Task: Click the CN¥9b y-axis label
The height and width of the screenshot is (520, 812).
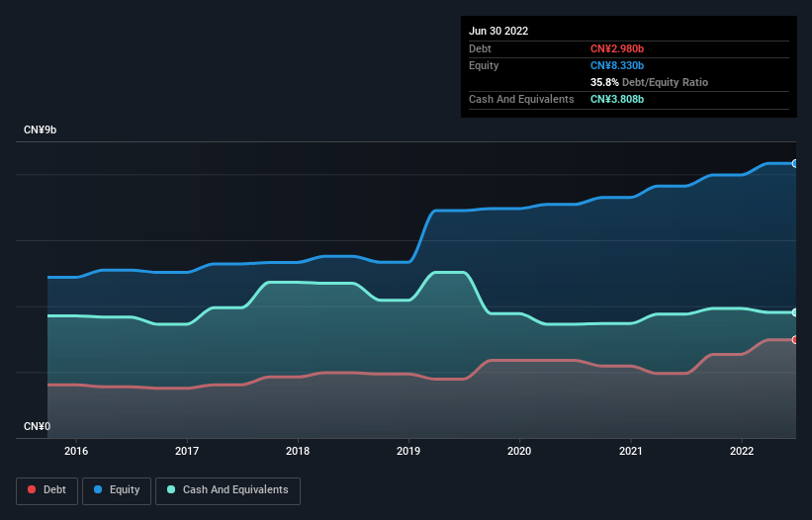Action: [40, 130]
